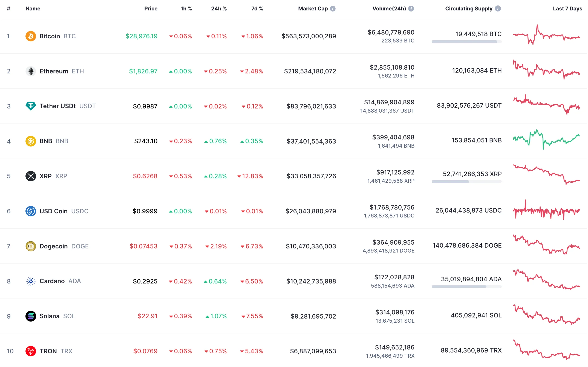Click the Ethereum diamond logo
This screenshot has height=367, width=588.
tap(31, 71)
